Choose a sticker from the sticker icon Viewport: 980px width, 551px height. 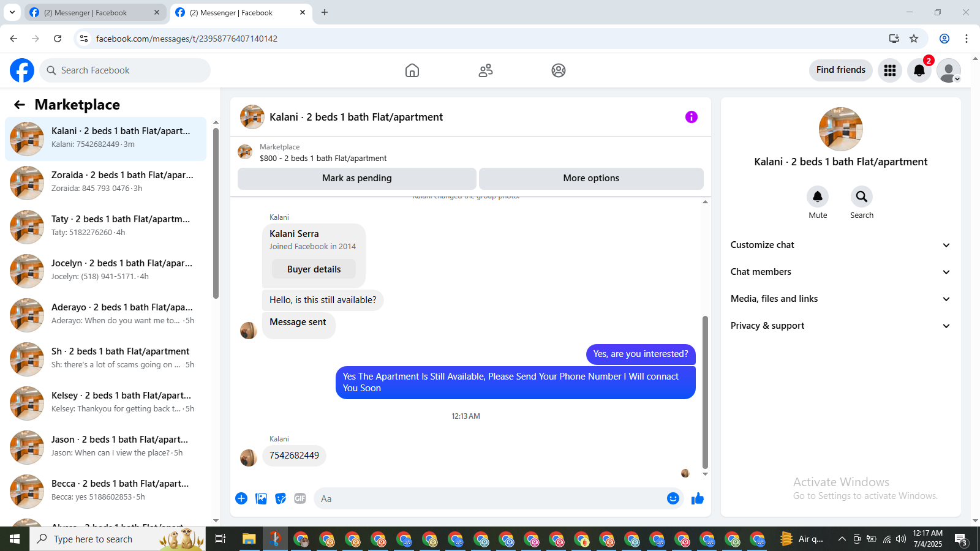point(281,498)
